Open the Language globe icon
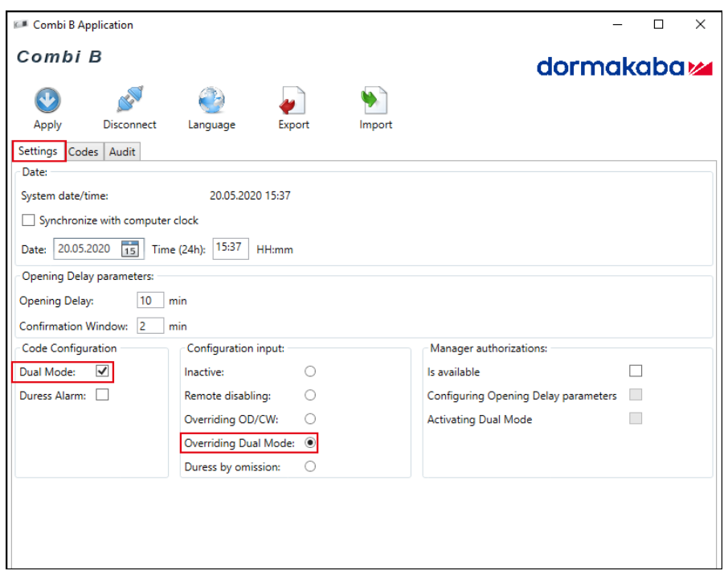This screenshot has height=575, width=728. (x=211, y=101)
